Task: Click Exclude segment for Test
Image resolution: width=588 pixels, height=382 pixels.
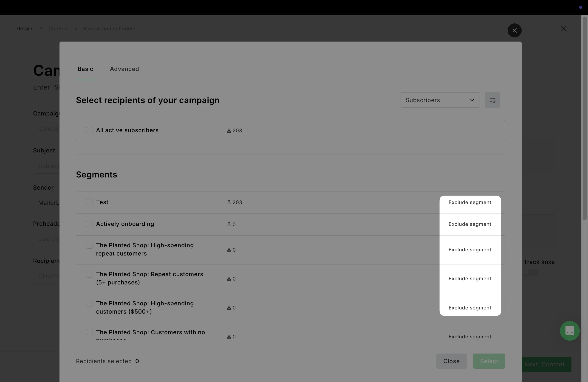Action: pos(470,202)
